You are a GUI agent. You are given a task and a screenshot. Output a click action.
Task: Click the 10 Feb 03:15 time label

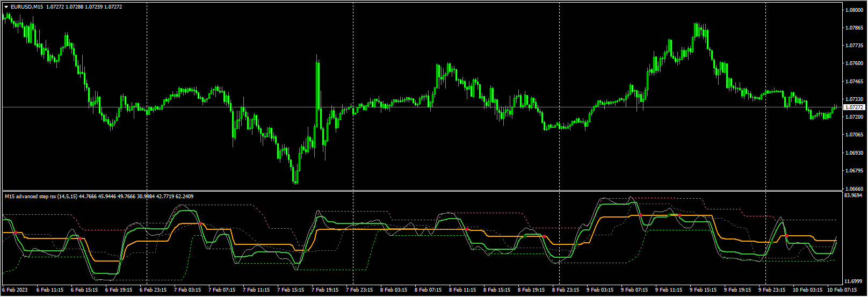tap(807, 290)
